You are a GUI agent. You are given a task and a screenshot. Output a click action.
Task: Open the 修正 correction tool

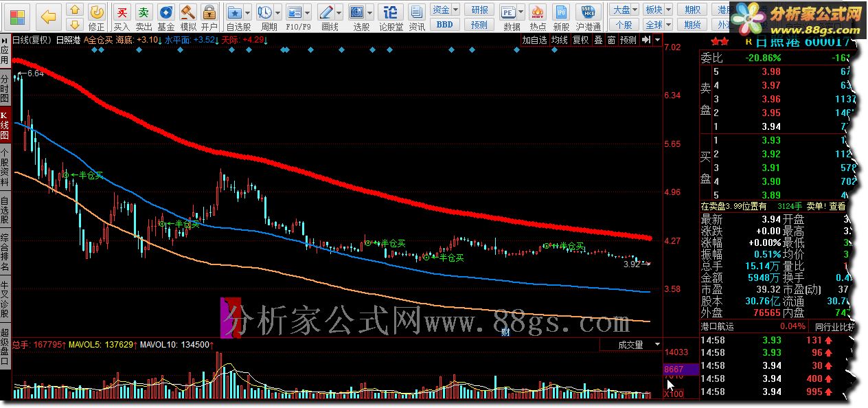pos(97,17)
